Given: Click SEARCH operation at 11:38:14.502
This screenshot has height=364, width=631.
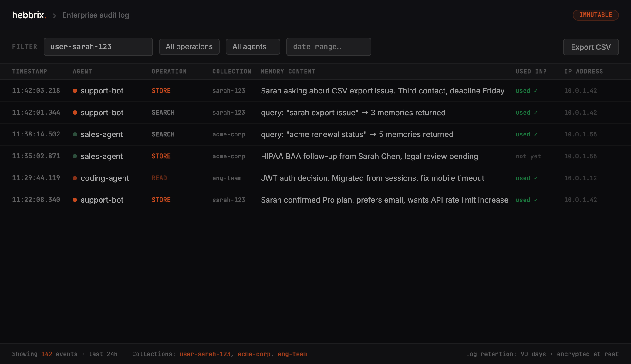Looking at the screenshot, I should [x=163, y=134].
